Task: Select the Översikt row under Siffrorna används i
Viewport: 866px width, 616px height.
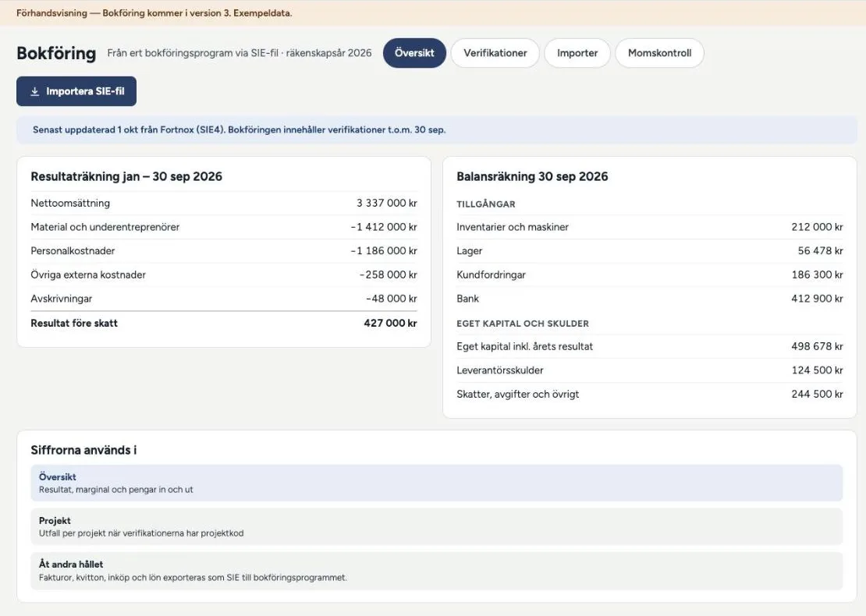Action: 436,483
